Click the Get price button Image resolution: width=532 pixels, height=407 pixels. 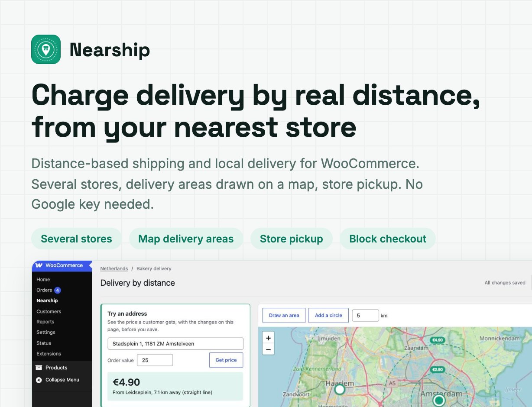[226, 360]
